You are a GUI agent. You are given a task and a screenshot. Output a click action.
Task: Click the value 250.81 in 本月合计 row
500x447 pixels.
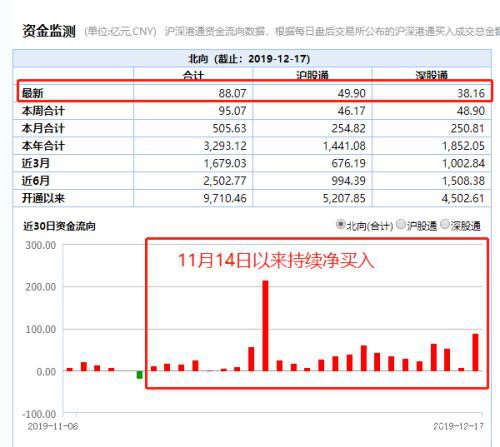[x=468, y=128]
